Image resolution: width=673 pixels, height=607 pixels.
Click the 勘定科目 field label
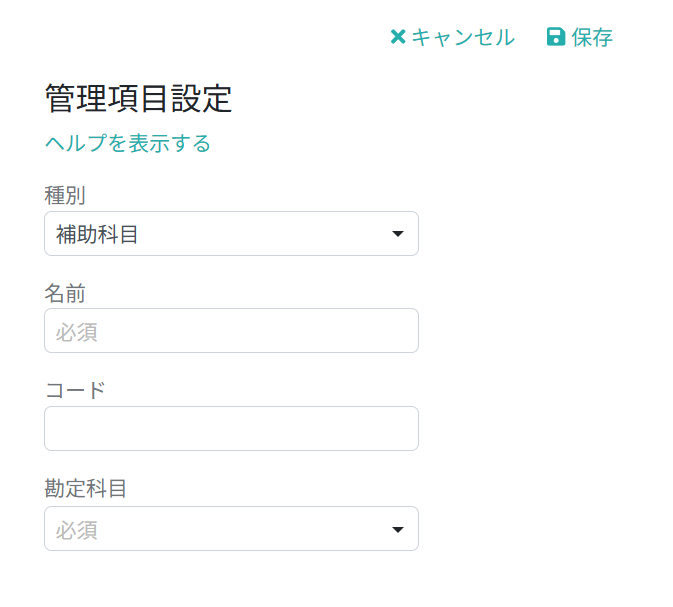(86, 488)
